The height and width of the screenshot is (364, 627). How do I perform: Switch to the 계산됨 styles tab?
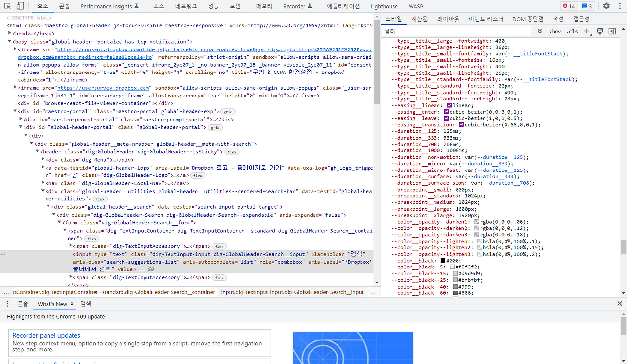pos(419,19)
